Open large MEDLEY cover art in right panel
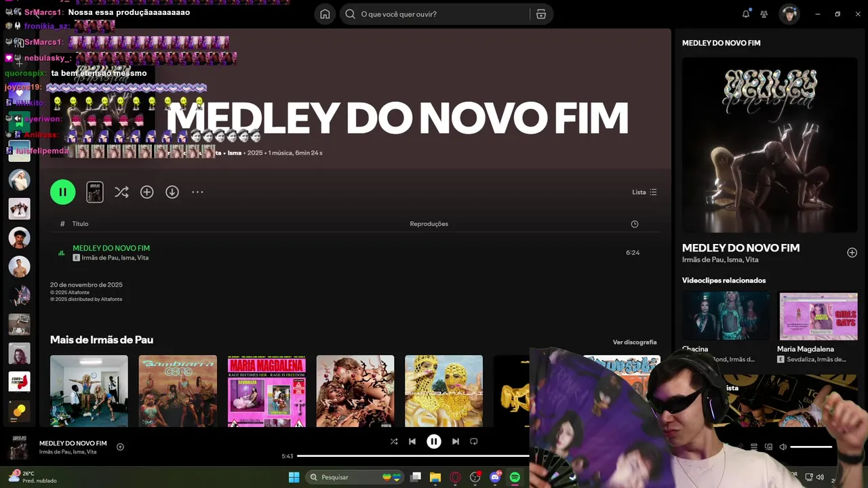 pos(770,145)
